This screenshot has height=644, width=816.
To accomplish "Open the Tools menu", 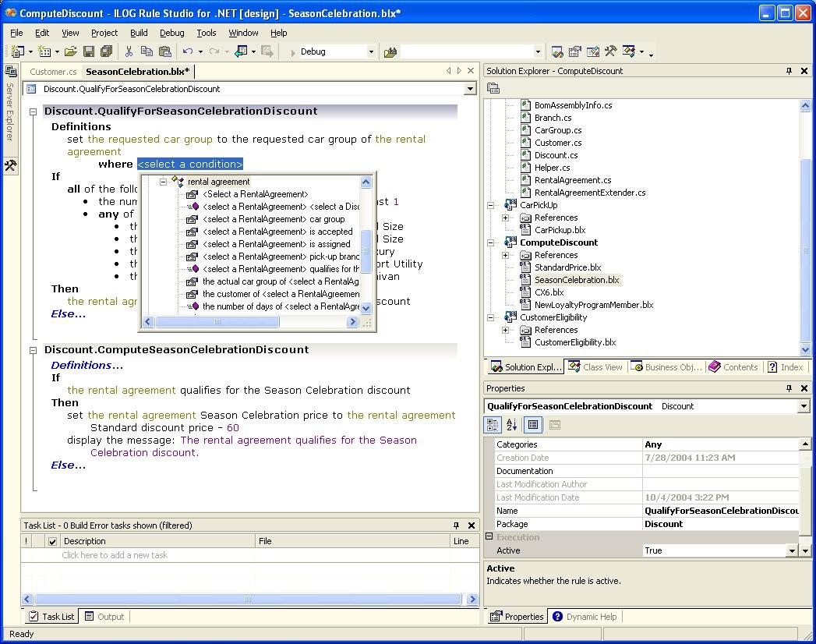I will [206, 33].
